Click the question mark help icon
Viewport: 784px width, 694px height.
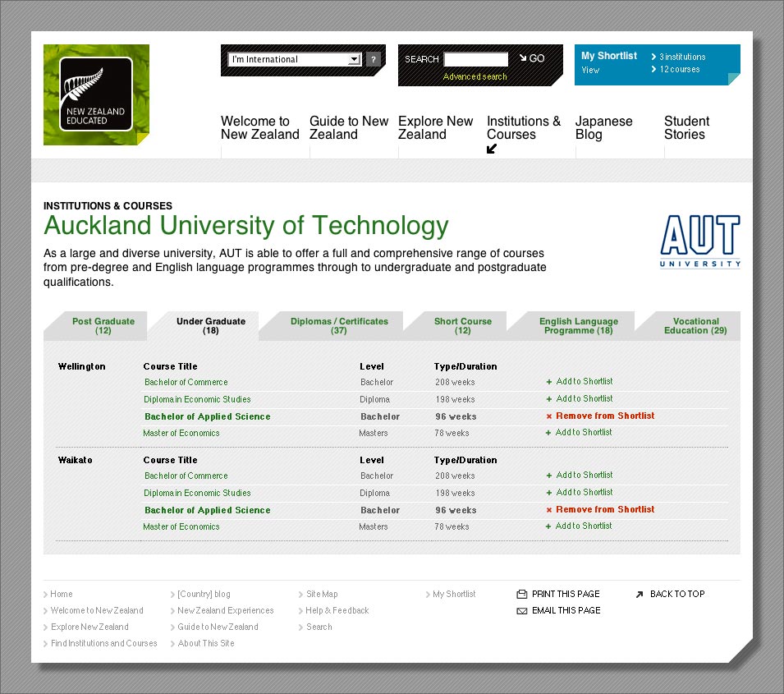(x=373, y=59)
